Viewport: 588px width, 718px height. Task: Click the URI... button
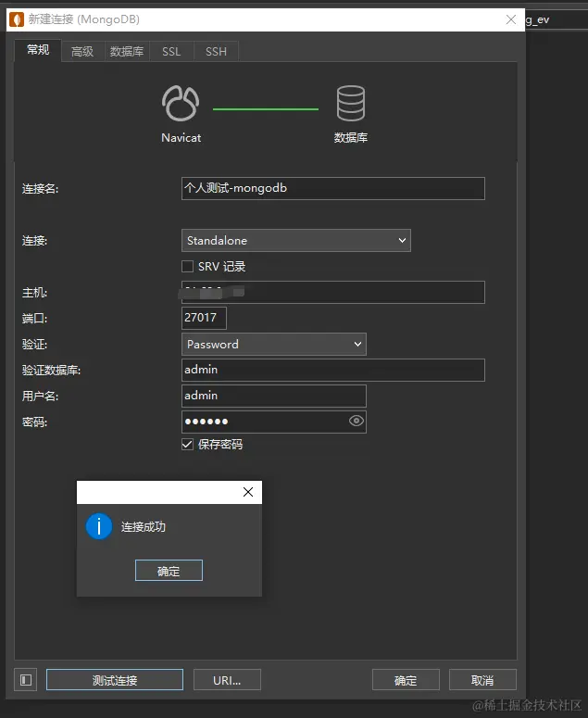[227, 680]
